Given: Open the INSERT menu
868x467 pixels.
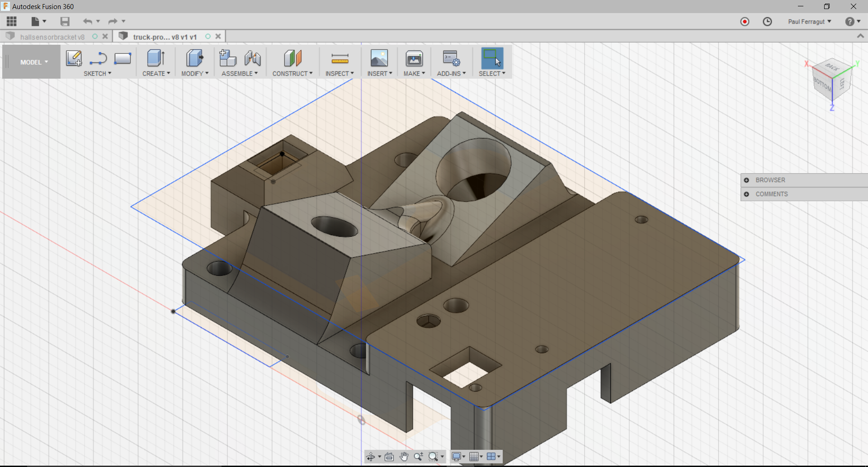Looking at the screenshot, I should (380, 73).
